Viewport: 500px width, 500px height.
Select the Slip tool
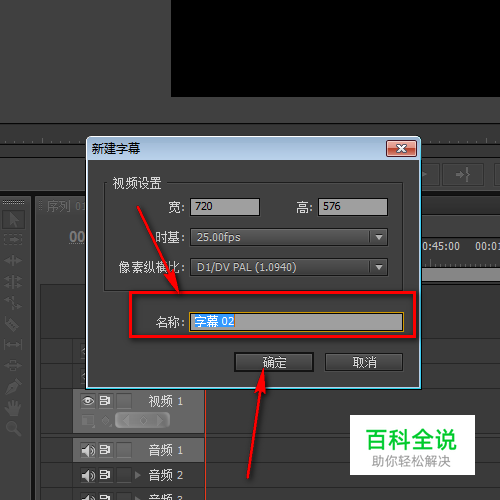(13, 344)
